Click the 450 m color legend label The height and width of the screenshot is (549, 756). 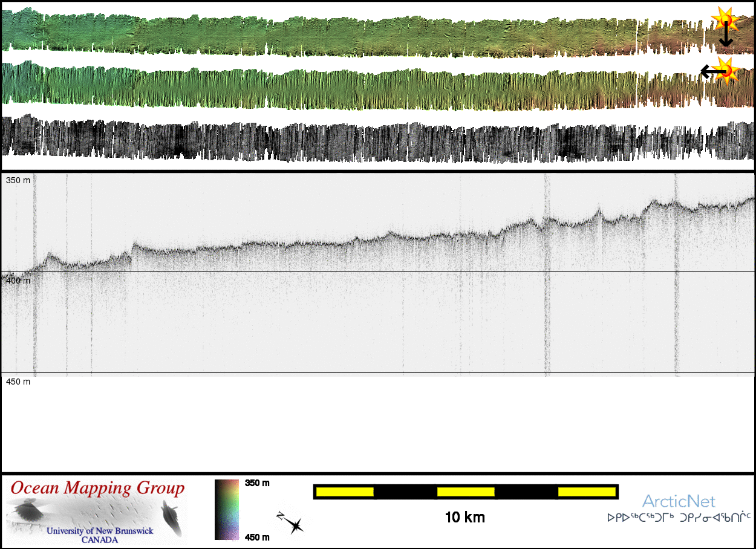tap(257, 535)
